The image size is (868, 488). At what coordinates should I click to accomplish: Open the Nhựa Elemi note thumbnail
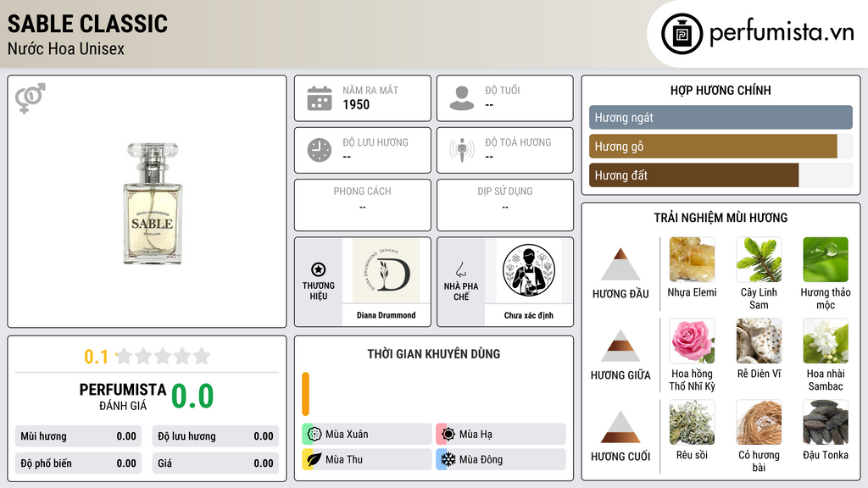click(692, 259)
